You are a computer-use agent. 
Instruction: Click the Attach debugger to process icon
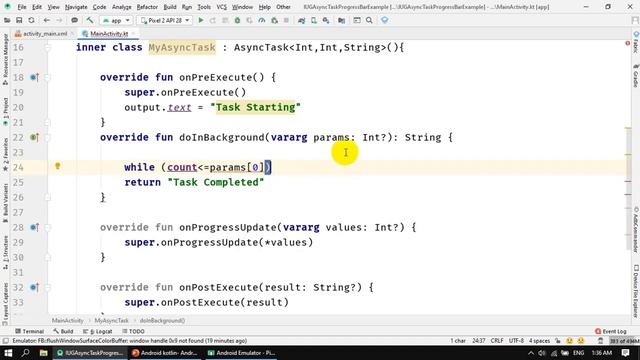point(274,20)
